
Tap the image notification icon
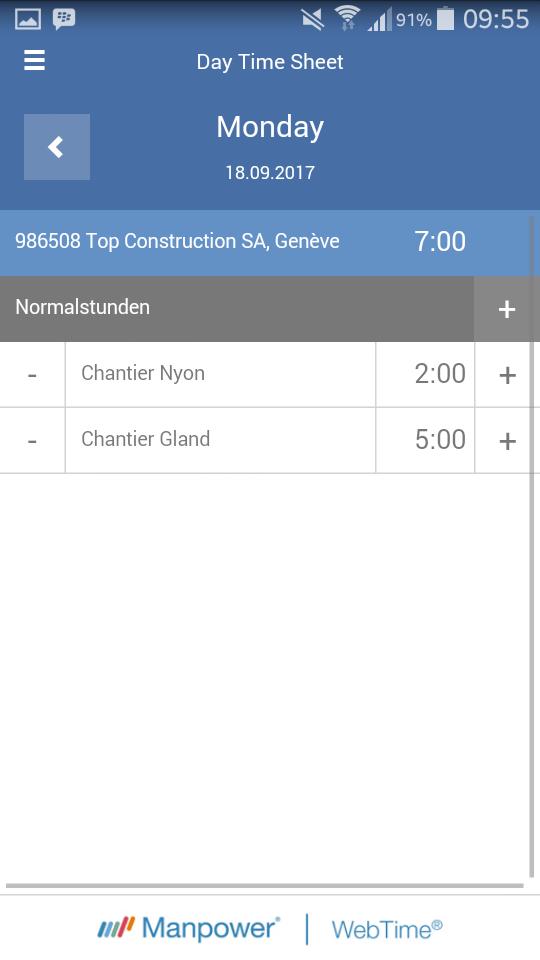coord(28,19)
